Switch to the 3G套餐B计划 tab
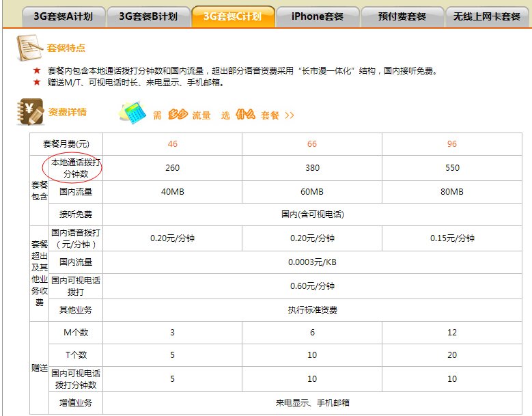Screen dimensions: 532x416 tap(148, 16)
